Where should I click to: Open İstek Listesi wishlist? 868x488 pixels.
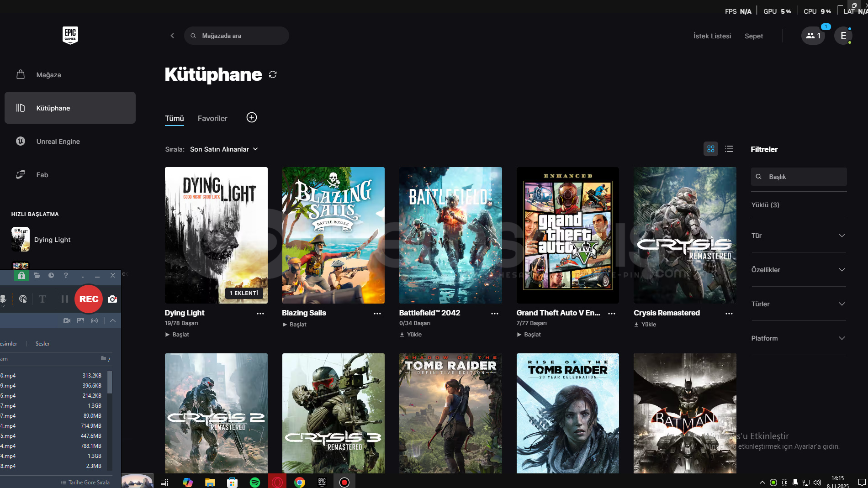(x=712, y=36)
